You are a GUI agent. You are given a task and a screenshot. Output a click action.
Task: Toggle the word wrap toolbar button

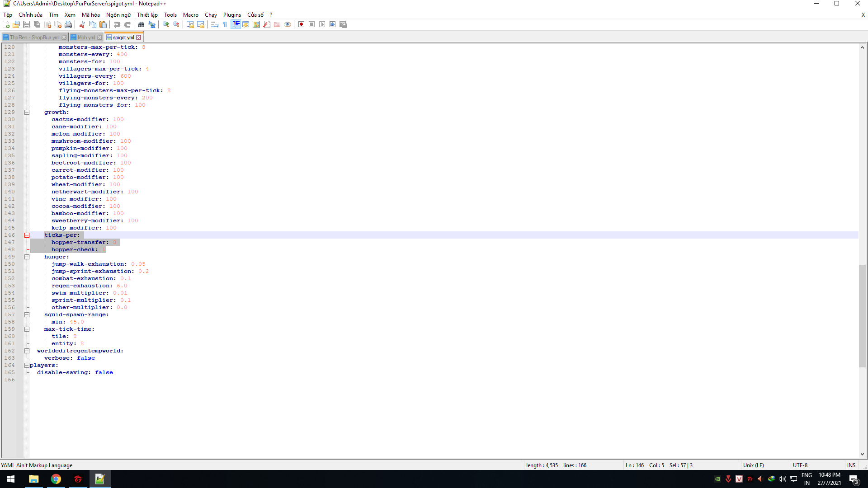[215, 24]
